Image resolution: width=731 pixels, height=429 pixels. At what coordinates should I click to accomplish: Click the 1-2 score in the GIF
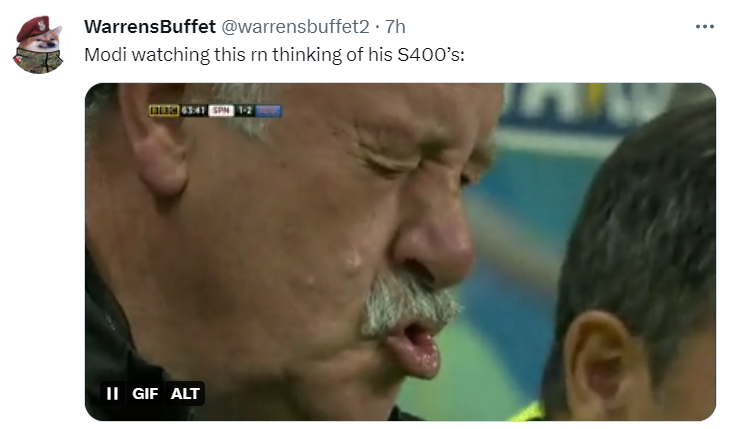point(245,111)
